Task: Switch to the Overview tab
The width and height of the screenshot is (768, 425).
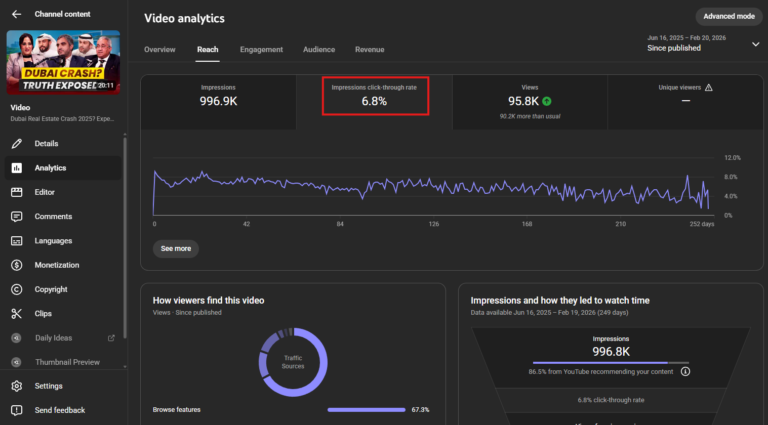Action: (159, 49)
